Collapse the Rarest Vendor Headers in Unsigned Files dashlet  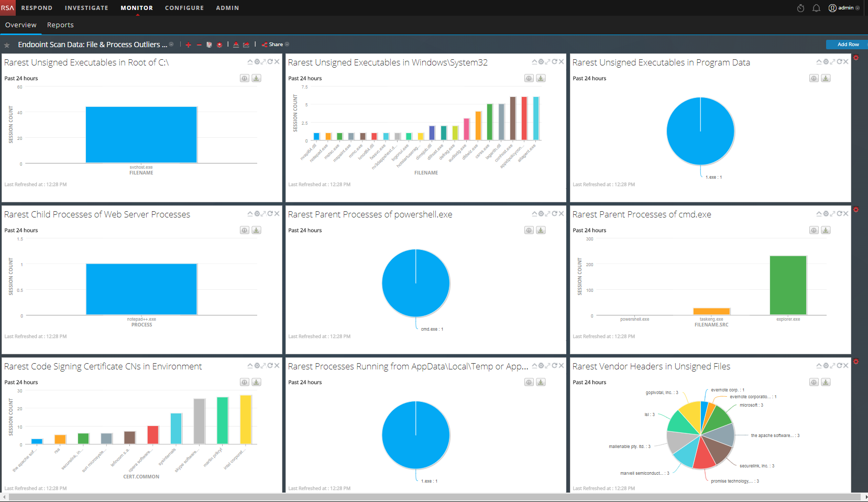(819, 366)
